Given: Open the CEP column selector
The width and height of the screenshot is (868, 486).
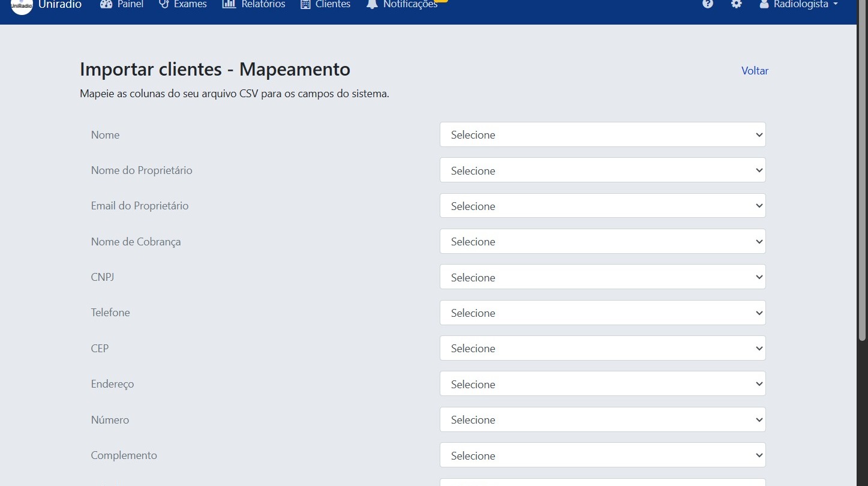Looking at the screenshot, I should click(602, 348).
